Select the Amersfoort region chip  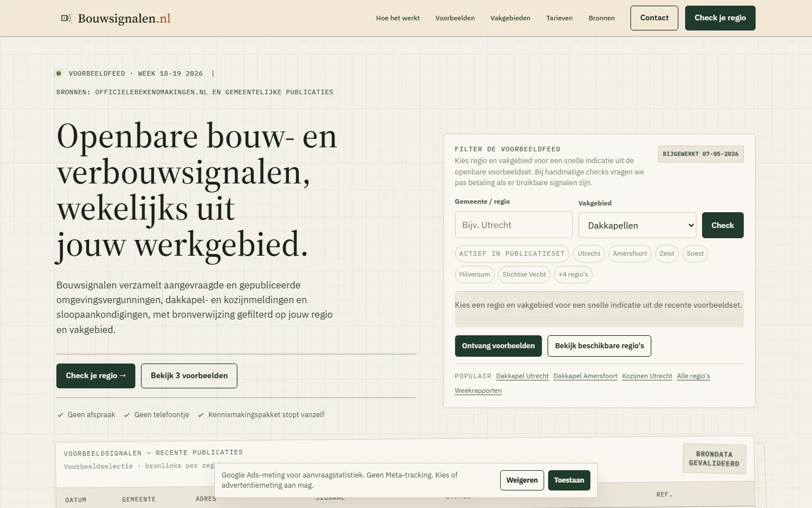[630, 254]
